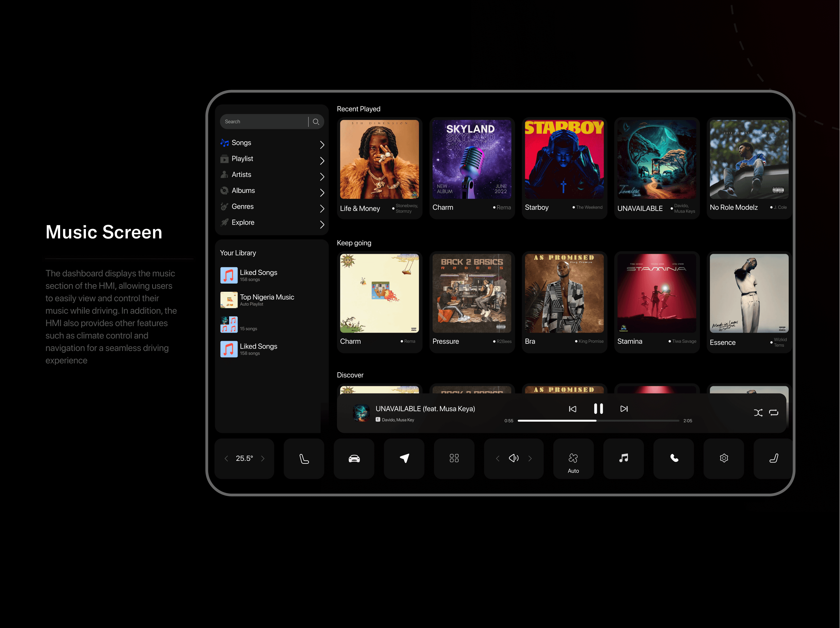The height and width of the screenshot is (628, 840).
Task: Go to the Albums menu item
Action: pos(272,191)
